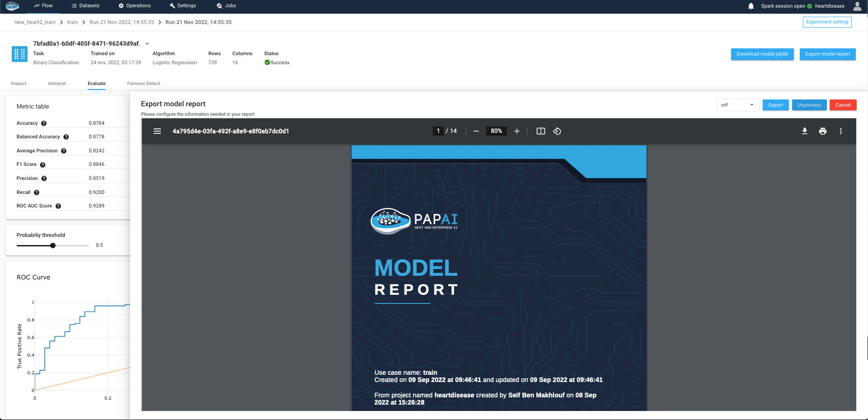
Task: Print the model report PDF
Action: coord(823,131)
